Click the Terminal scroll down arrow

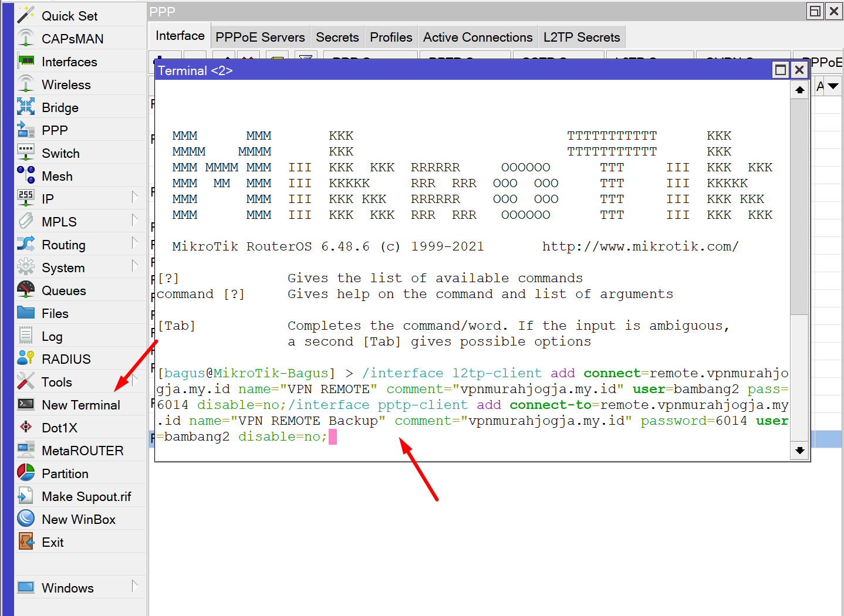coord(799,450)
